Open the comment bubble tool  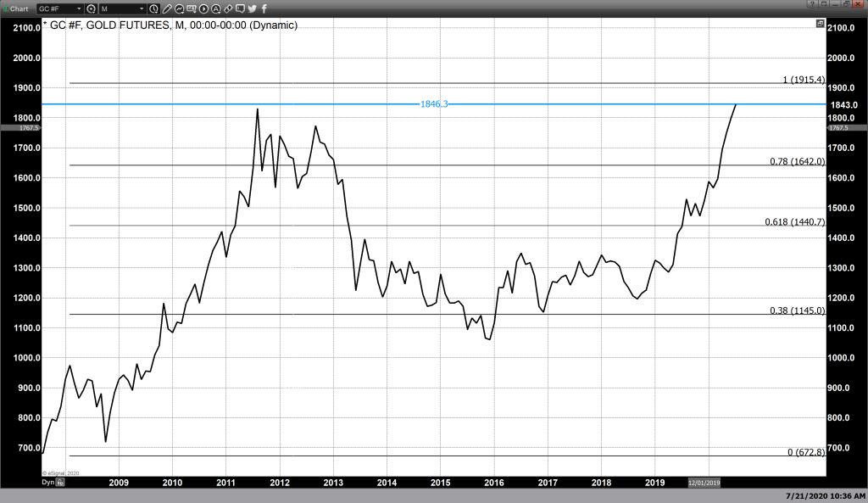pyautogui.click(x=240, y=8)
